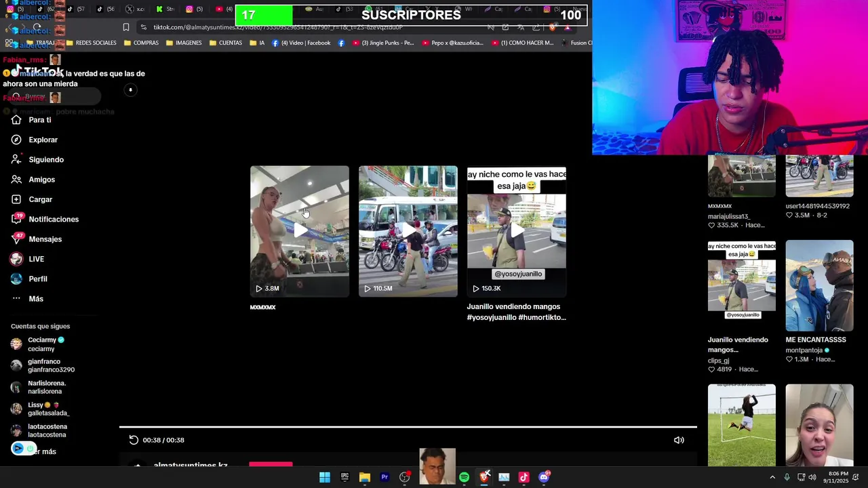Bookmark this page with the bookmark icon
Screen dimensions: 868x488
tap(126, 27)
